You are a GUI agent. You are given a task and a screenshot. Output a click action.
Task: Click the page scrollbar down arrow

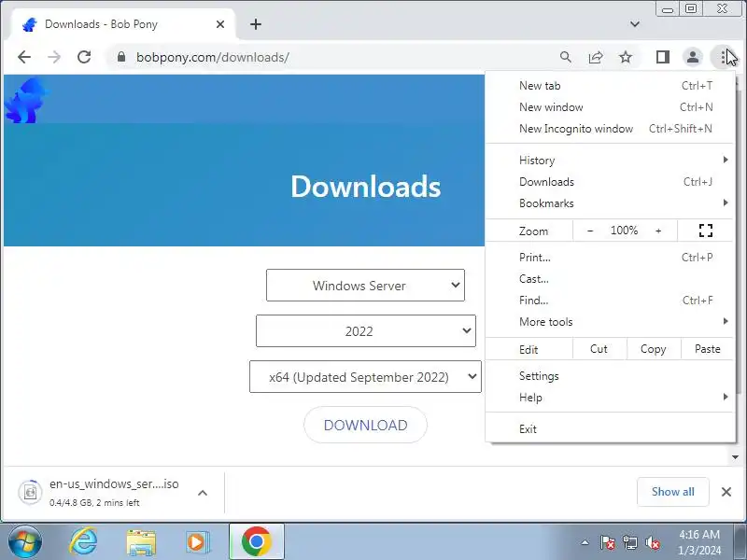pyautogui.click(x=735, y=457)
